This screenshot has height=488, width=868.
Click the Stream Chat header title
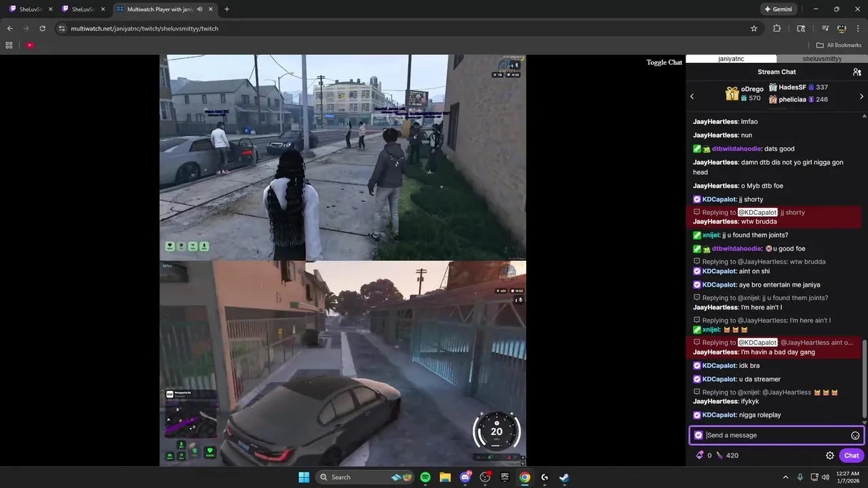pyautogui.click(x=776, y=72)
